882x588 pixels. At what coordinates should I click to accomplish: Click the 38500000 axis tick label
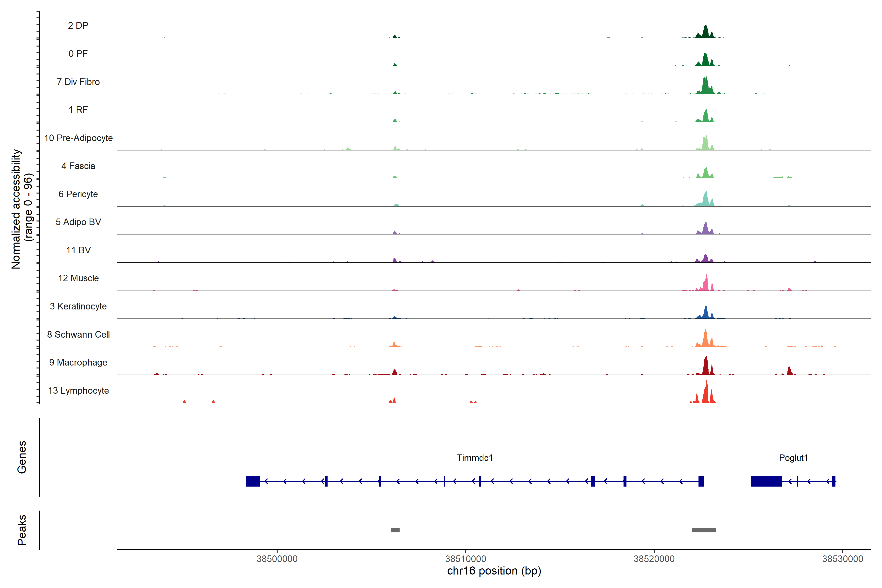click(x=277, y=559)
